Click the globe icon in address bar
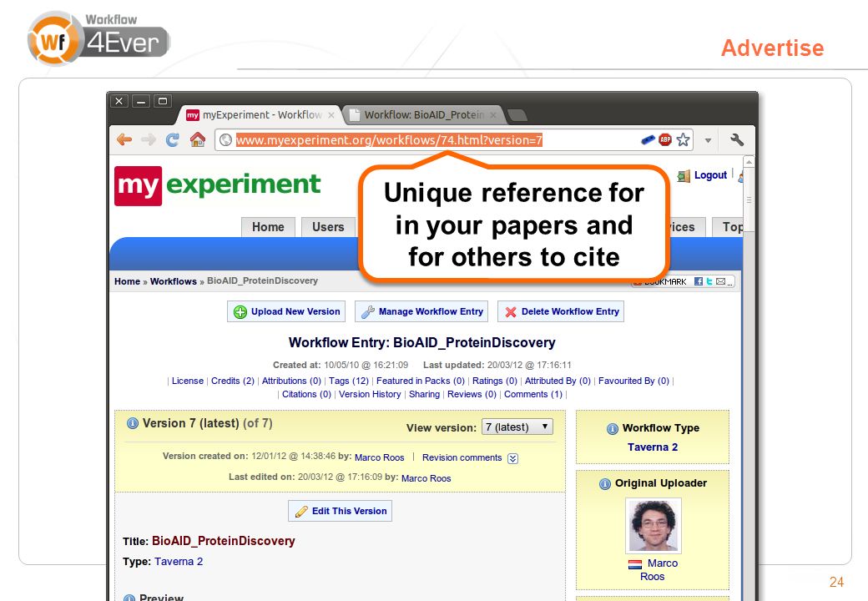The width and height of the screenshot is (868, 601). point(225,140)
